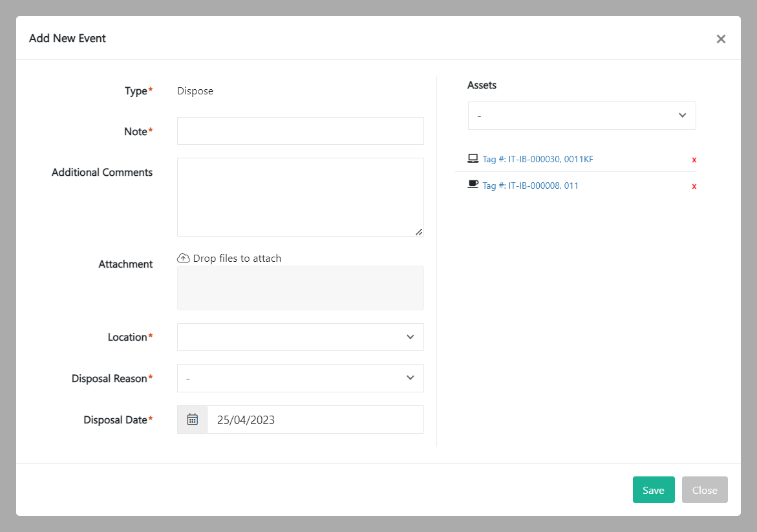Screen dimensions: 757x532
Task: Click the calendar icon beside Disposal Date
Action: 192,420
